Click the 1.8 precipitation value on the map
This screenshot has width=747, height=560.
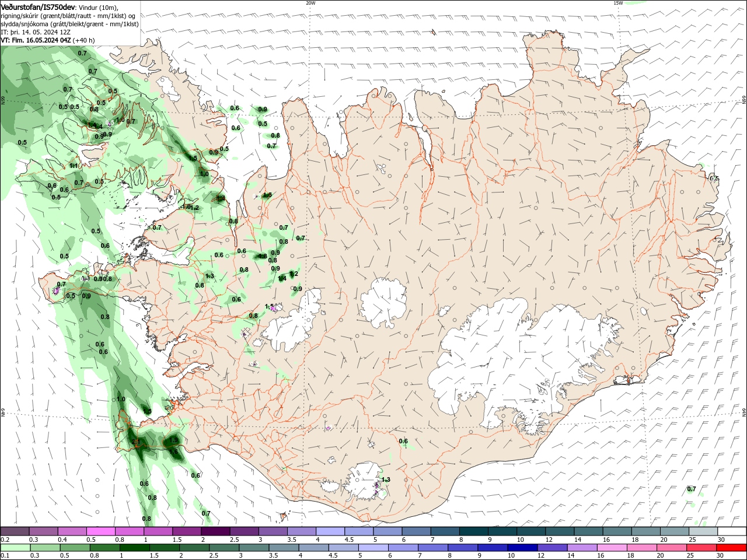pos(263,257)
